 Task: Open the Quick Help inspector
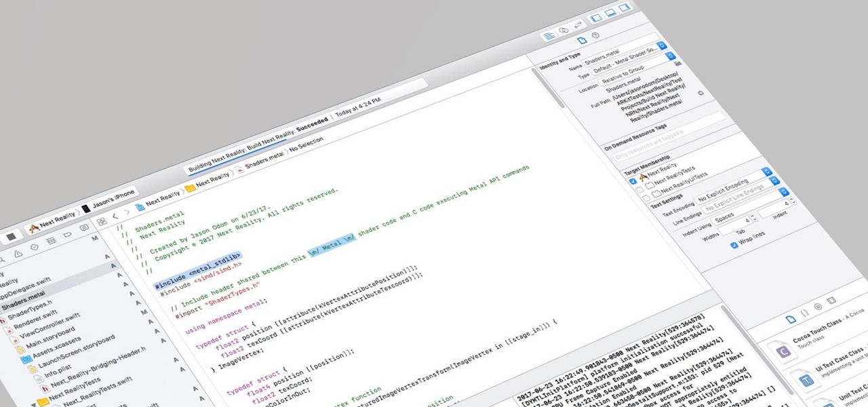tap(595, 35)
